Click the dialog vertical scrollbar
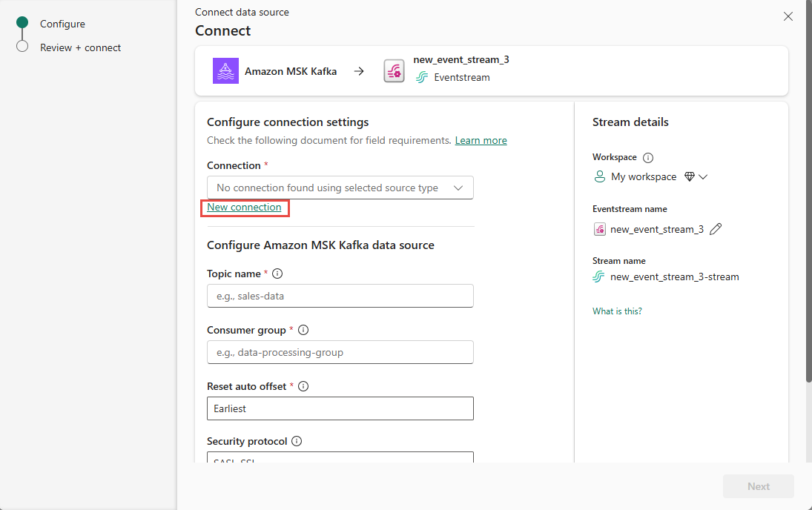 809,191
